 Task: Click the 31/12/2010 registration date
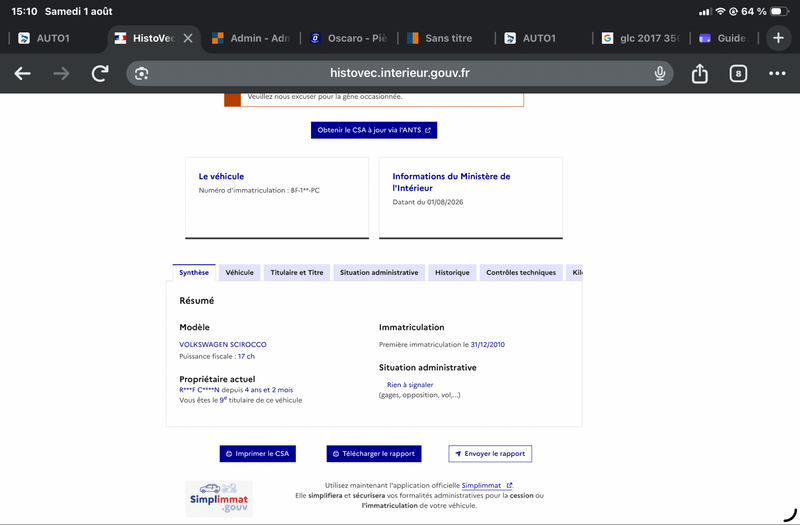487,344
